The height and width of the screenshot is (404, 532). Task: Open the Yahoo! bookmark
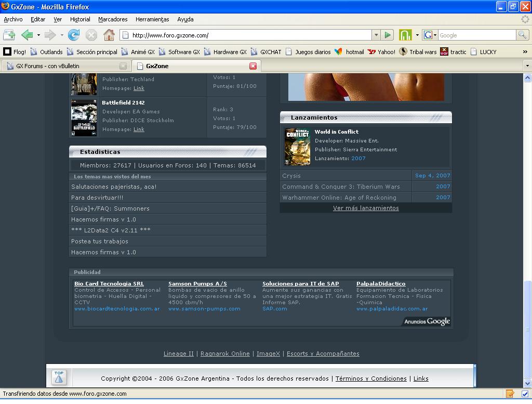click(x=382, y=52)
